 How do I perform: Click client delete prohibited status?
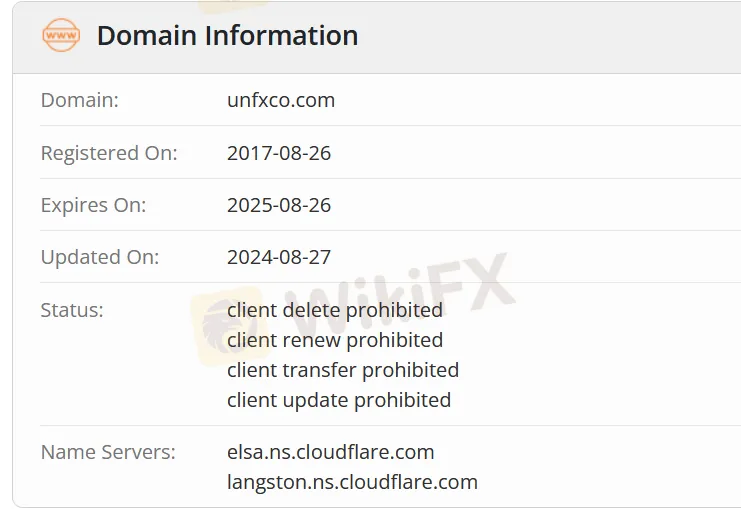pyautogui.click(x=335, y=310)
